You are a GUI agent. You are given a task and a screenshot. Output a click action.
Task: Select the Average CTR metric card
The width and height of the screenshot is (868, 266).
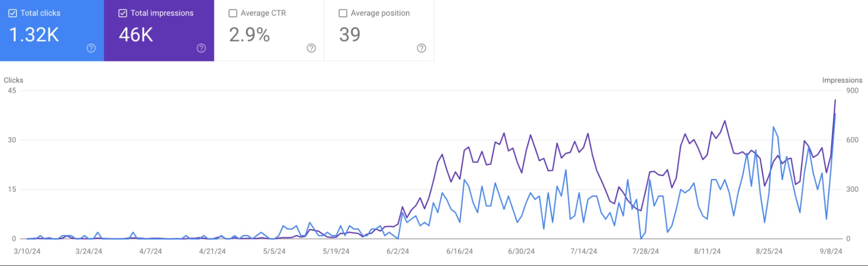(x=269, y=30)
